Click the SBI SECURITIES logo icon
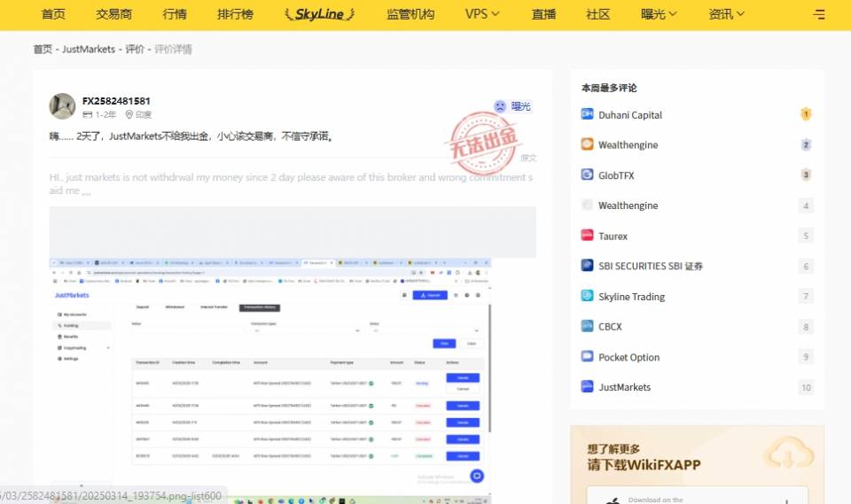The height and width of the screenshot is (504, 851). [x=587, y=265]
